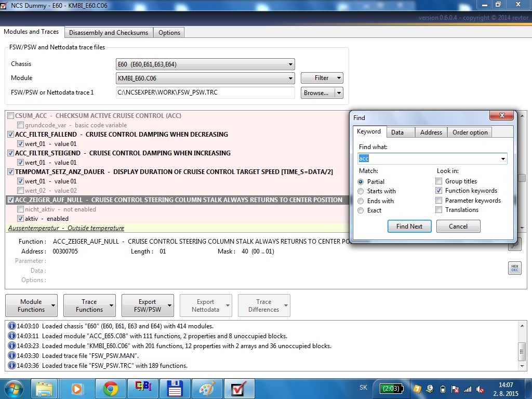Click the Find Next button
This screenshot has width=532, height=399.
pyautogui.click(x=409, y=227)
